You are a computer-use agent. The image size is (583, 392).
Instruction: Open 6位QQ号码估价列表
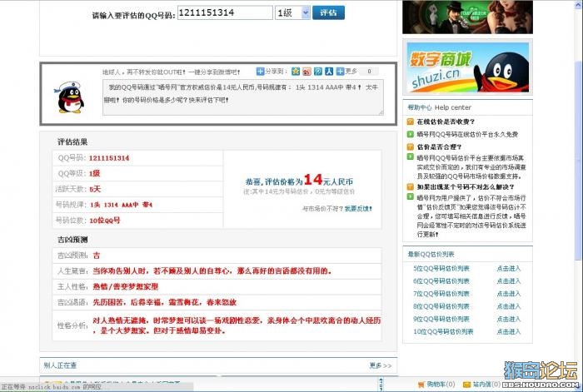point(441,281)
